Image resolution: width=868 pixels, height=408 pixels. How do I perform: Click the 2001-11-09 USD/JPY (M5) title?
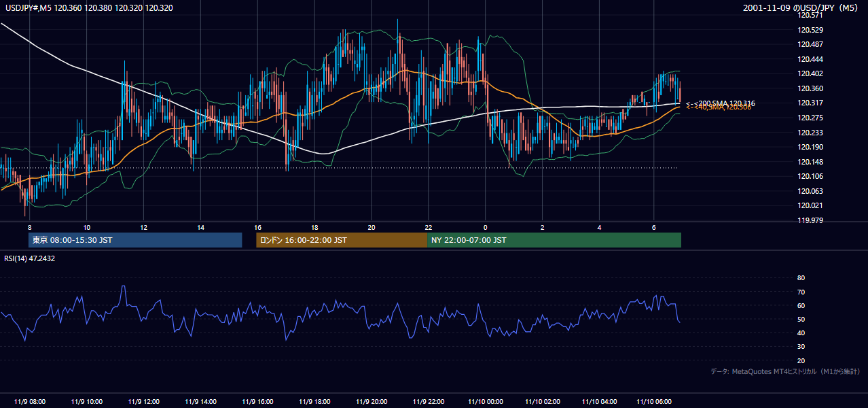coord(801,8)
